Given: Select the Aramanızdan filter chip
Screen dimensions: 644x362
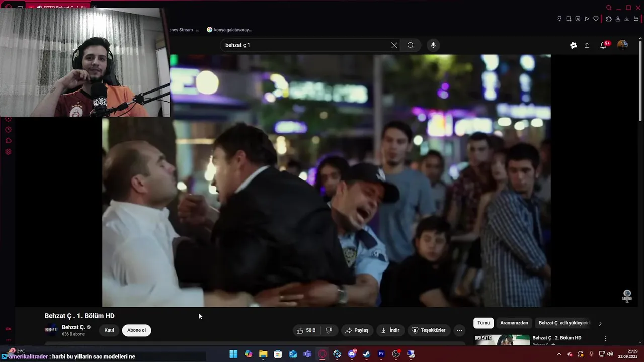Looking at the screenshot, I should point(514,323).
